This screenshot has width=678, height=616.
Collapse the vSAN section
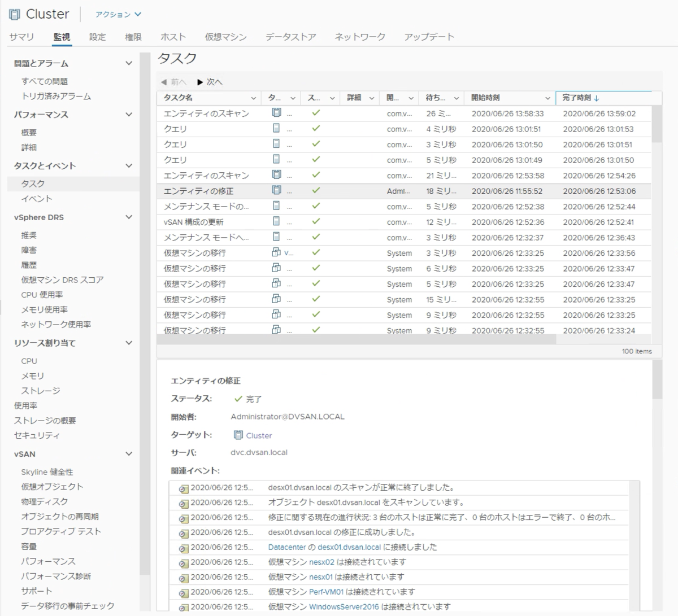coord(129,453)
